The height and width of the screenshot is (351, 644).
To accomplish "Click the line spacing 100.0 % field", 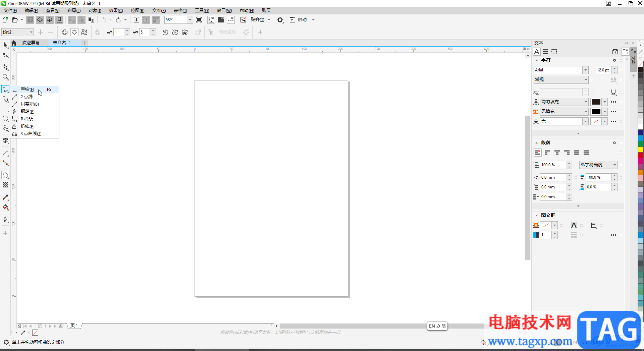I will [553, 165].
